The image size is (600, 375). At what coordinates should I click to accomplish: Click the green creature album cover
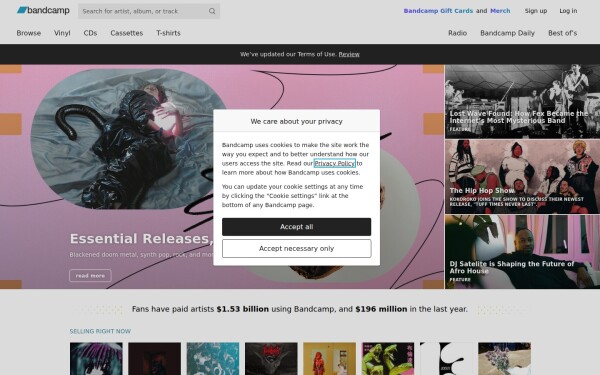(388, 359)
